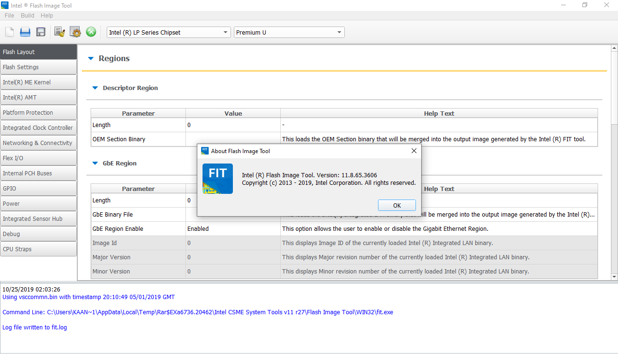
Task: Collapse the Descriptor Region section
Action: coord(95,88)
